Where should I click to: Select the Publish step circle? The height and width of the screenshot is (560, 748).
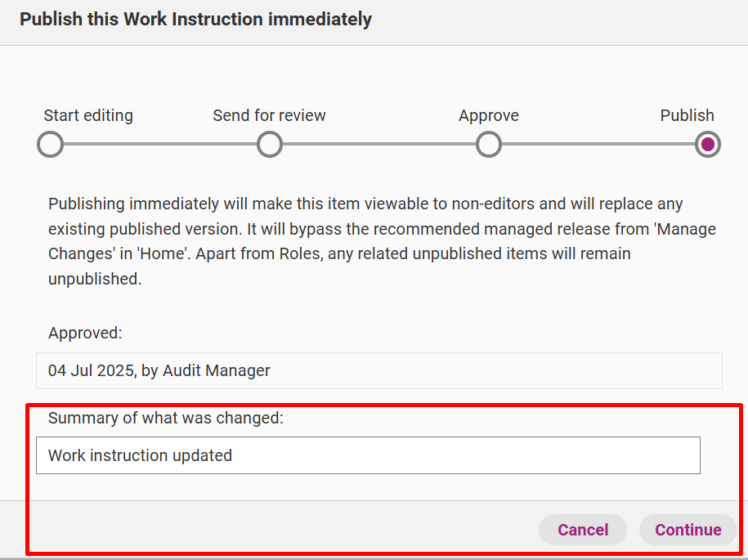click(x=707, y=144)
